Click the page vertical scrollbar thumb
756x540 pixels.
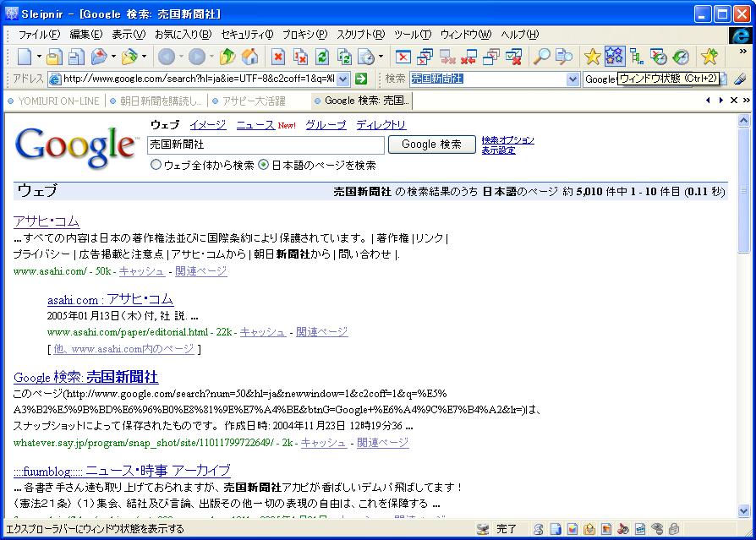[743, 190]
